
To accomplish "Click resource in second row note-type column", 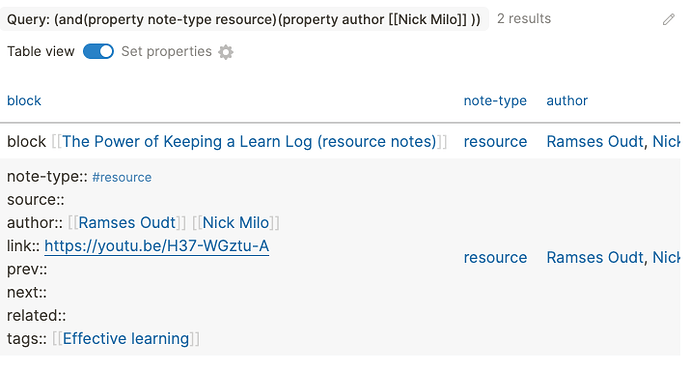I will tap(495, 257).
